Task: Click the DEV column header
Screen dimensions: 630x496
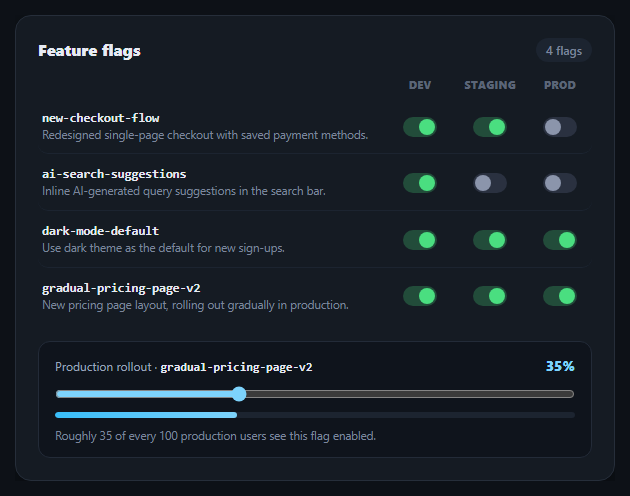Action: click(419, 85)
